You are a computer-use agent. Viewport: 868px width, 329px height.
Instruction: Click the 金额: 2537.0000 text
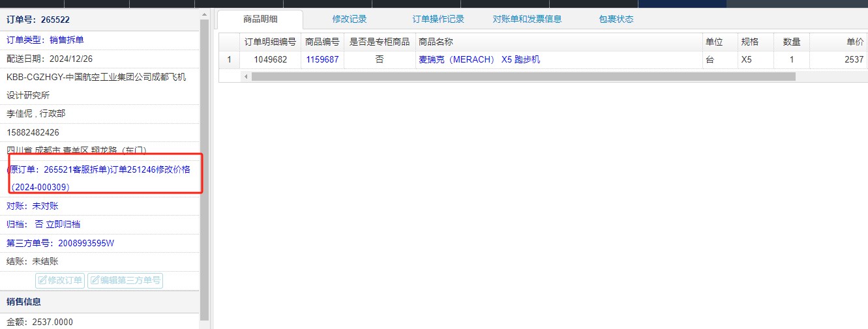pos(40,322)
